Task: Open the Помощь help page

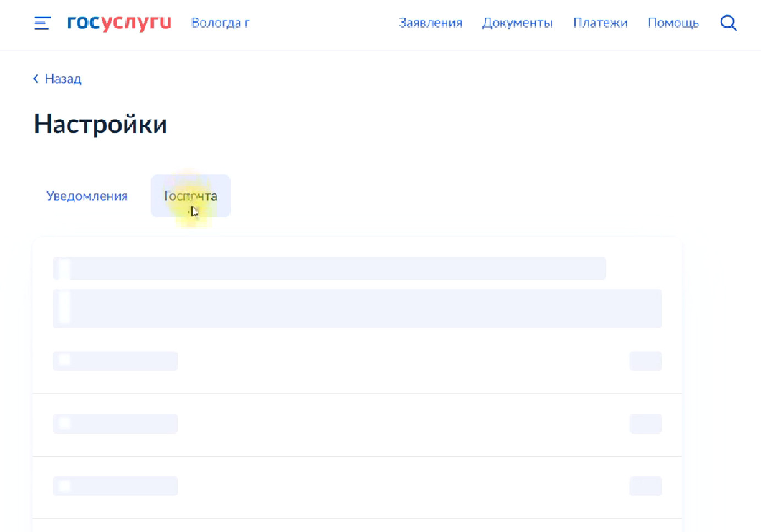Action: pyautogui.click(x=672, y=23)
